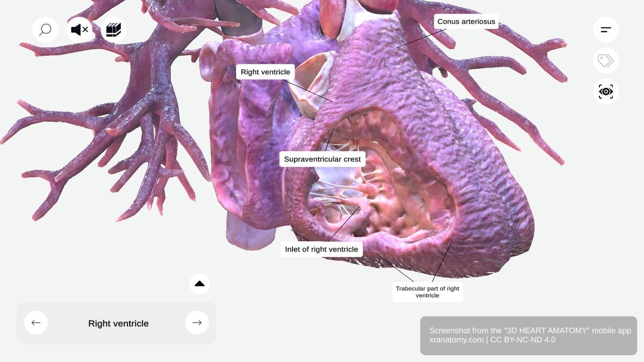Select the 'Supraventricular crest' label
644x362 pixels.
point(322,159)
